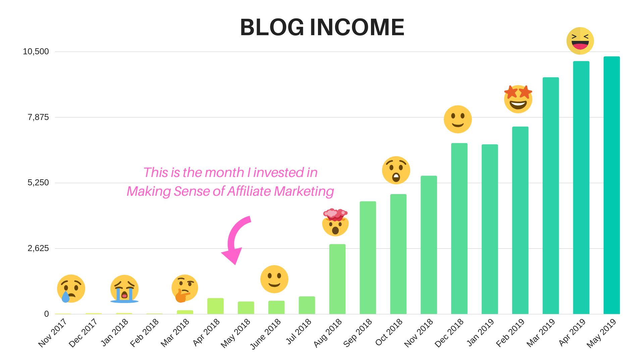644x362 pixels.
Task: Select the pink Making Sense of Affiliate Marketing text
Action: tap(230, 191)
